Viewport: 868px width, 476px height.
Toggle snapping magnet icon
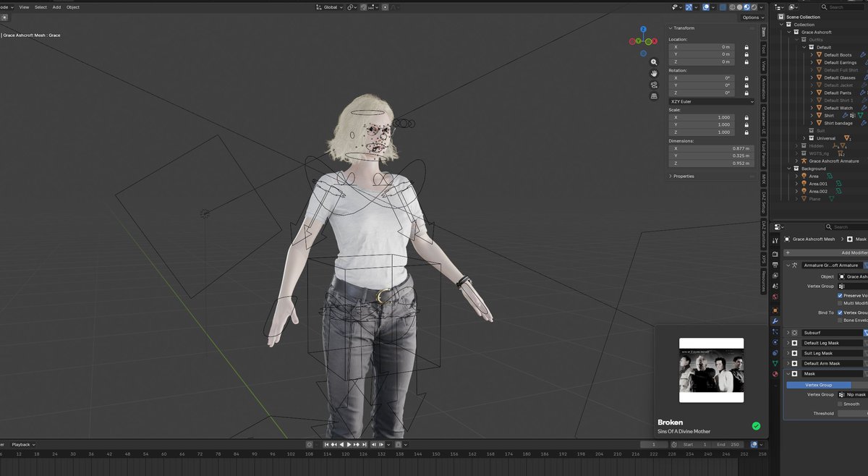tap(364, 7)
